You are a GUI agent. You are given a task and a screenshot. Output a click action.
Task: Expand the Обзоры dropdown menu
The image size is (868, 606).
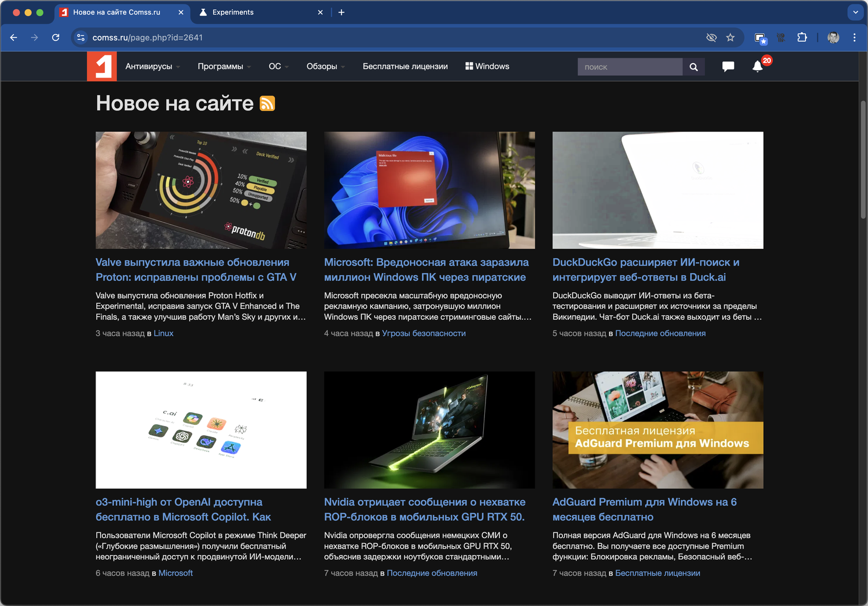click(326, 67)
